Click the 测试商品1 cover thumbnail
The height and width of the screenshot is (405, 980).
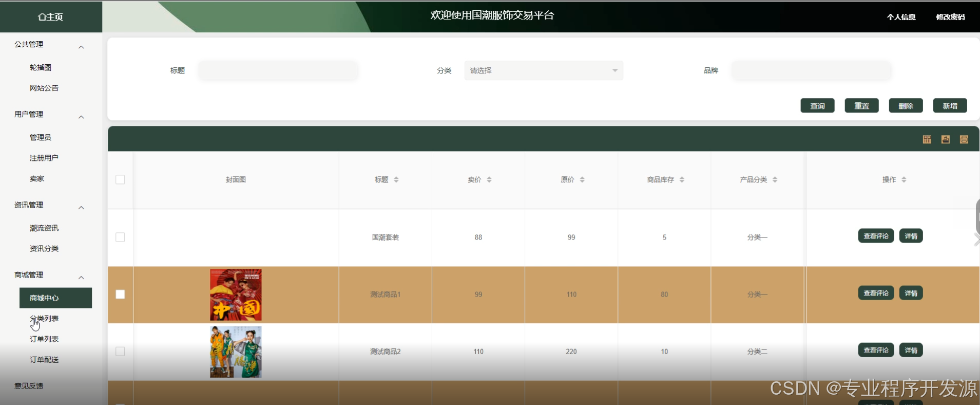[236, 294]
